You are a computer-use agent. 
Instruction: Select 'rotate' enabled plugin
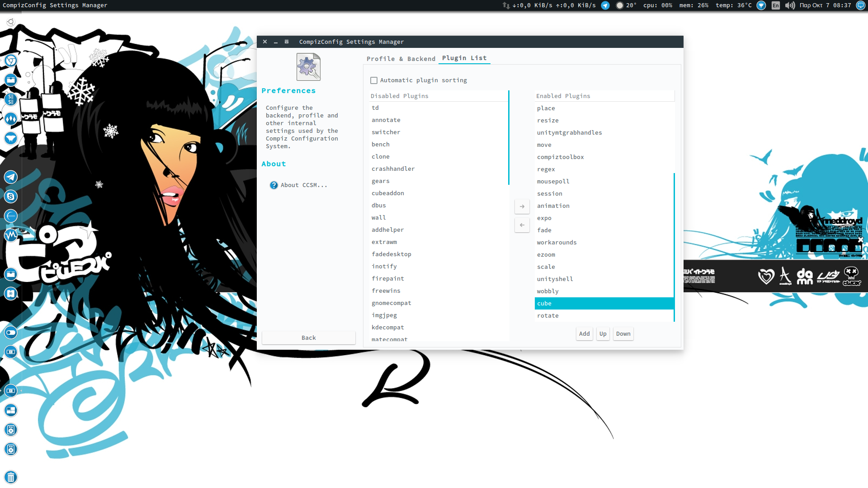(604, 316)
